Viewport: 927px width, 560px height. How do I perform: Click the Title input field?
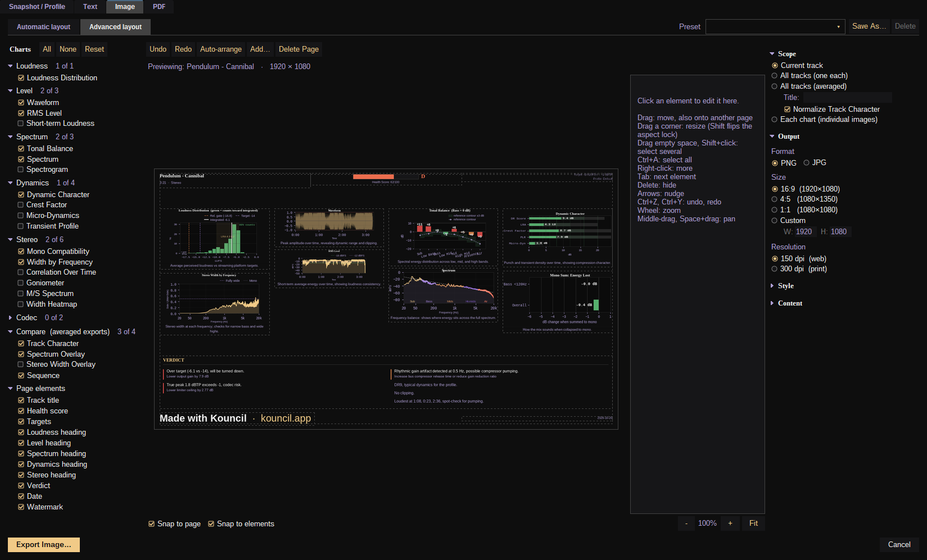(x=847, y=98)
